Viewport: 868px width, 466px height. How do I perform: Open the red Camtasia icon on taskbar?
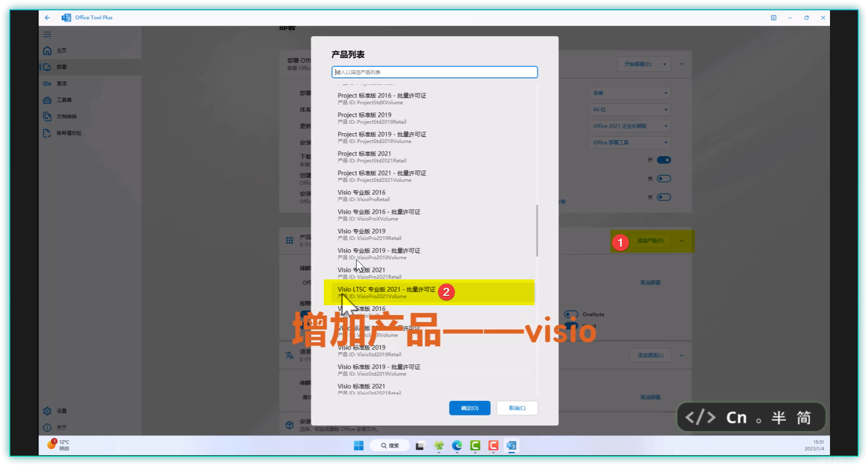tap(494, 446)
